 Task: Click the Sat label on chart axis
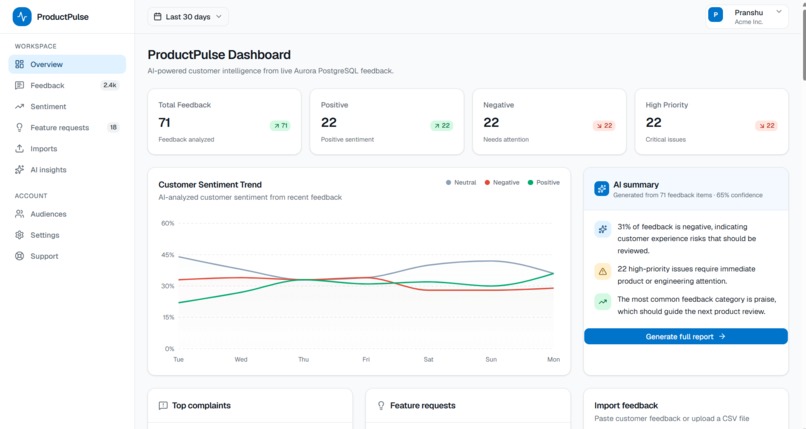click(428, 359)
